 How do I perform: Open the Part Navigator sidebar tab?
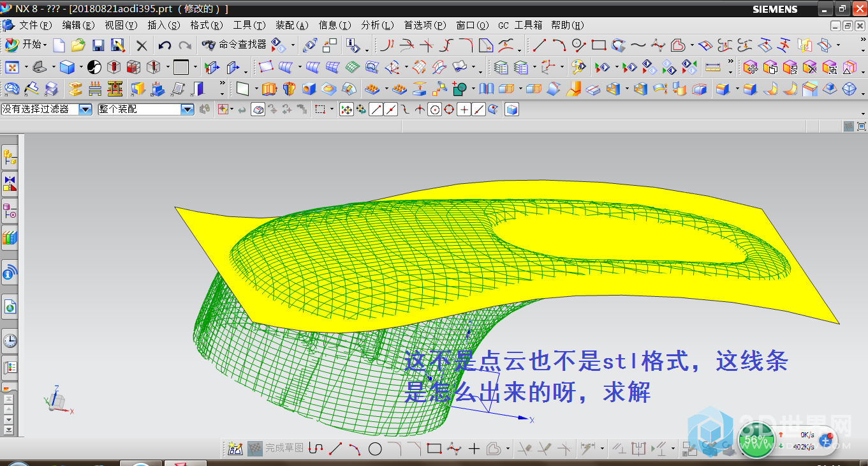(10, 211)
